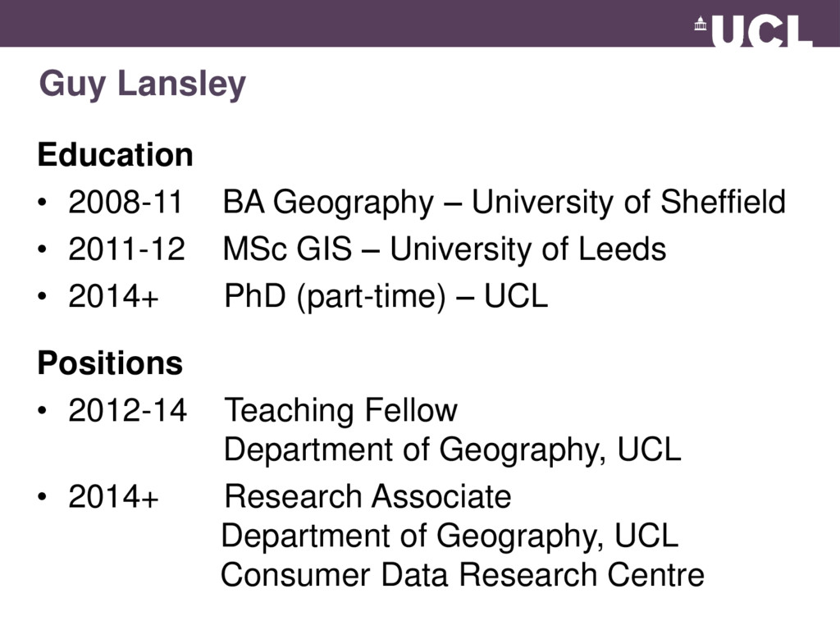The height and width of the screenshot is (630, 840).
Task: Click the '2008-11' date entry
Action: (x=126, y=202)
